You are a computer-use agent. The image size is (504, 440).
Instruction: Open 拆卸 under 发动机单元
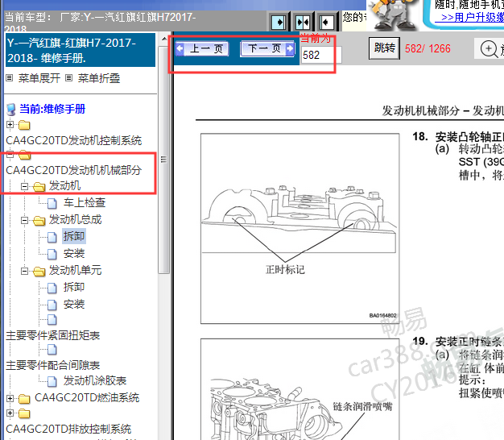74,287
